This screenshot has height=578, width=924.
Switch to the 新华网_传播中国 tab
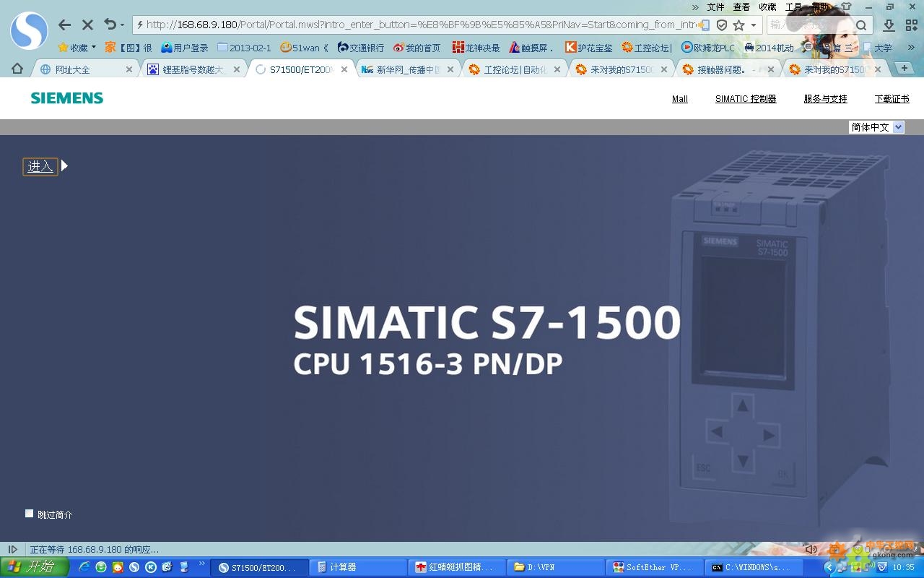pyautogui.click(x=408, y=69)
